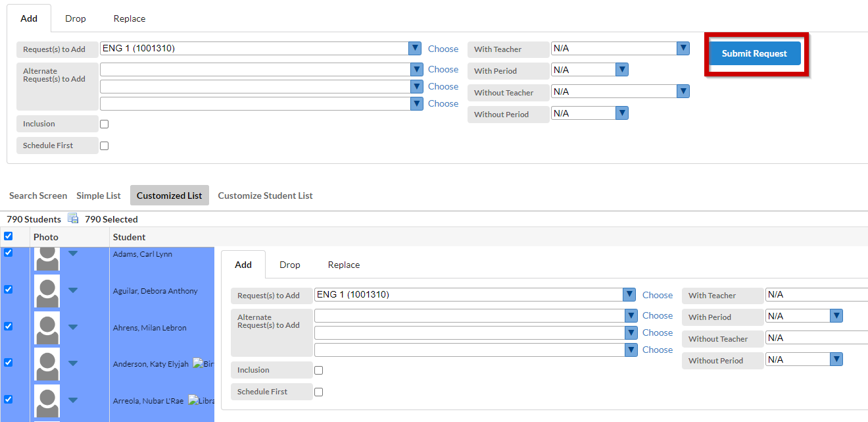The width and height of the screenshot is (868, 422).
Task: Export the student list to spreadsheet
Action: (72, 217)
